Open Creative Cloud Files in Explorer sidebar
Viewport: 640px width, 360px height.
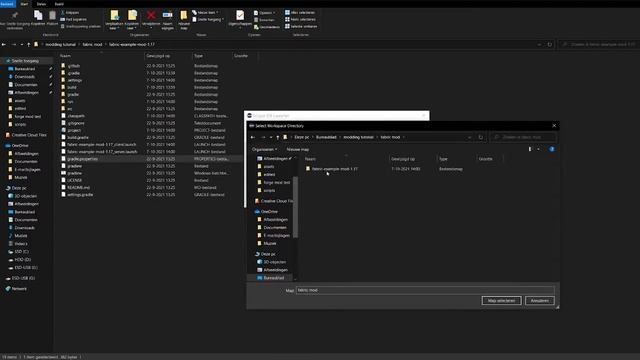pos(29,135)
